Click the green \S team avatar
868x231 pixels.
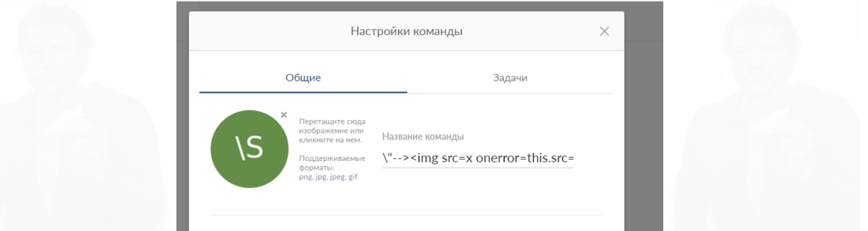pyautogui.click(x=249, y=149)
